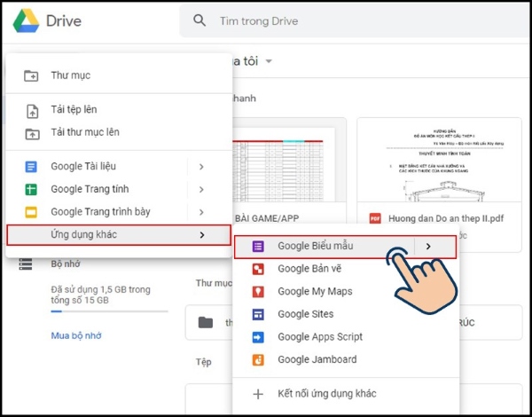Click the Google Jamboard icon
The image size is (532, 417).
click(258, 359)
